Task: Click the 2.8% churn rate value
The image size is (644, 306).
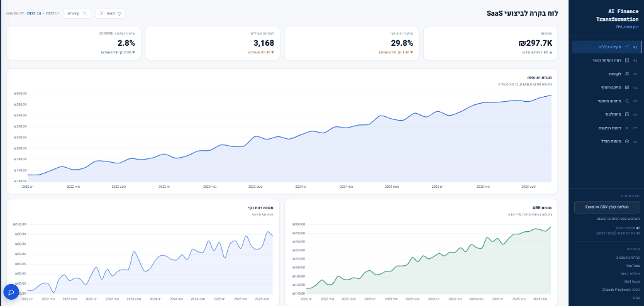Action: tap(126, 43)
